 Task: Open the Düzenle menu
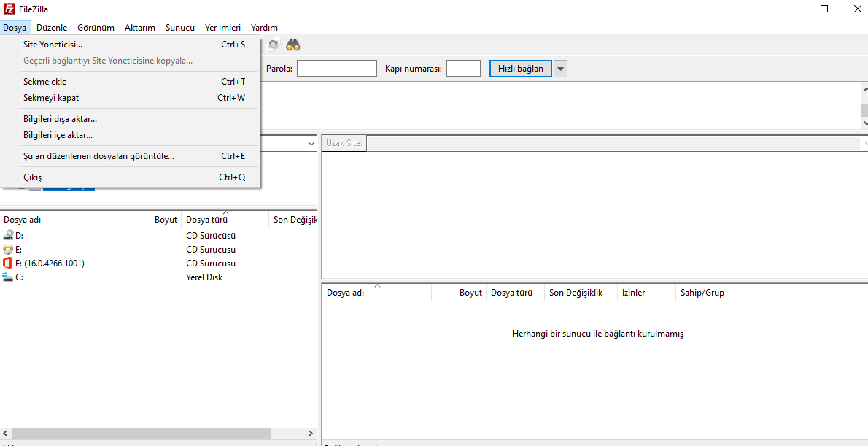pyautogui.click(x=52, y=27)
